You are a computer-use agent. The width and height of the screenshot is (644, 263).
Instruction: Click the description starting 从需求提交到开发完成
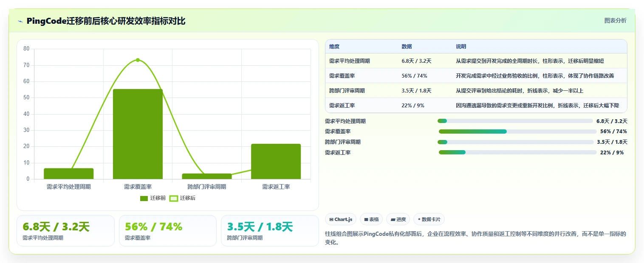[x=530, y=61]
